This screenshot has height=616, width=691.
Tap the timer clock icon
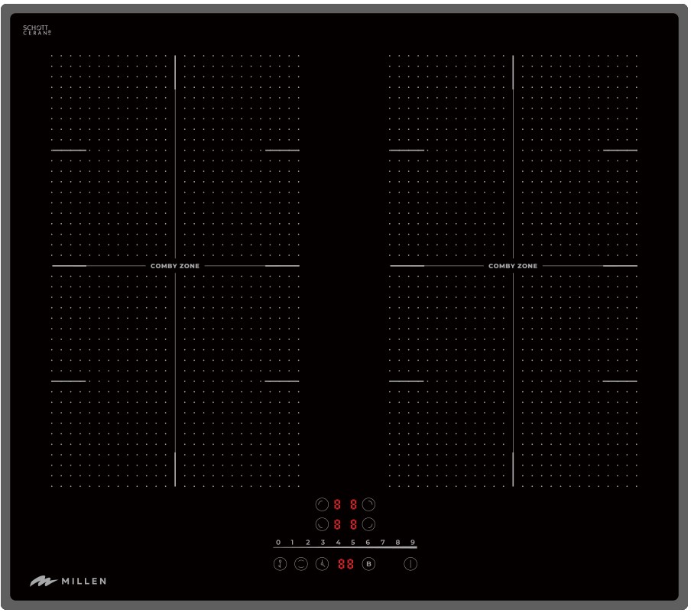click(322, 565)
